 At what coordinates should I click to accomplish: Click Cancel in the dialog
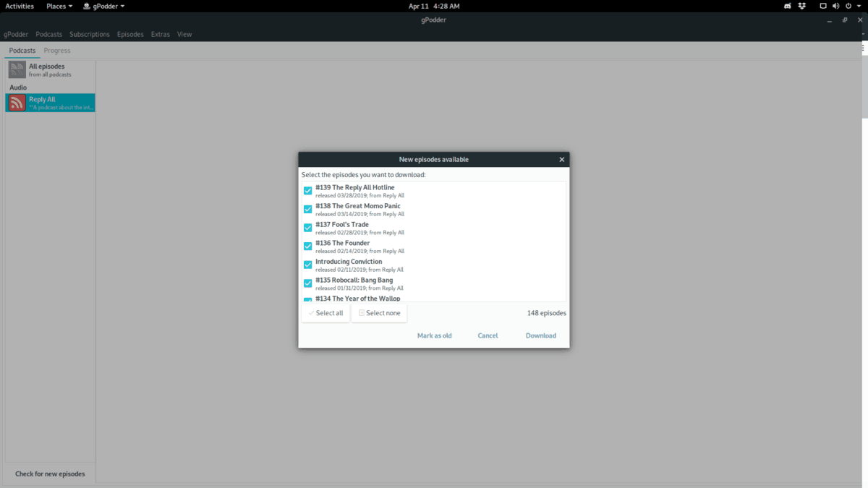[488, 335]
